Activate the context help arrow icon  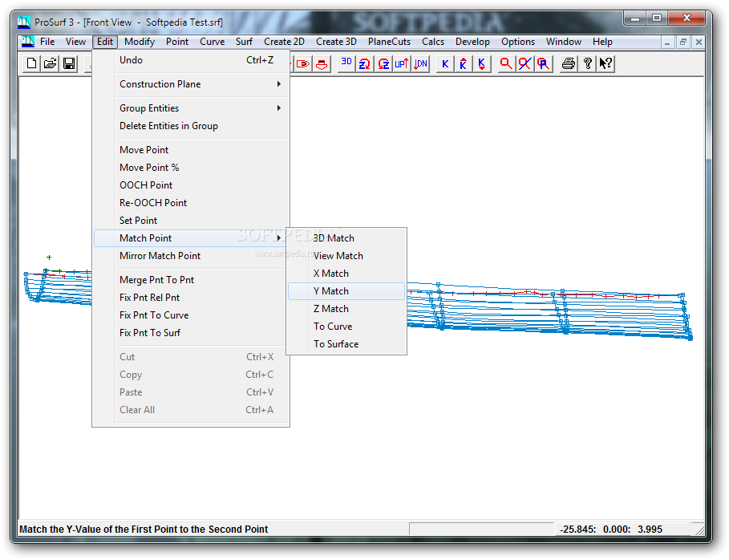tap(605, 63)
